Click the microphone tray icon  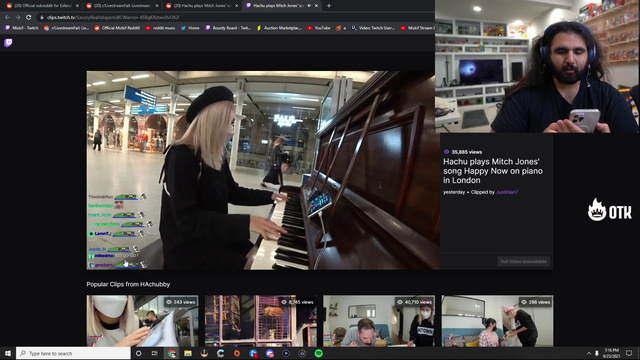(597, 353)
